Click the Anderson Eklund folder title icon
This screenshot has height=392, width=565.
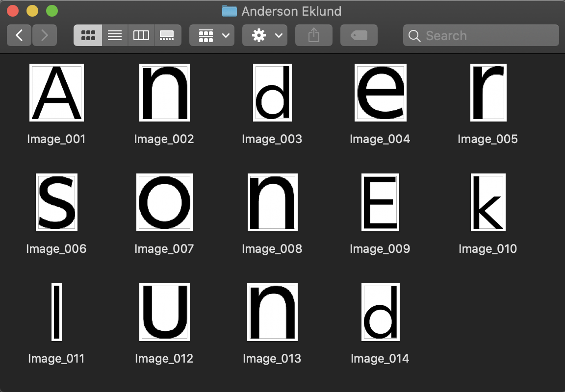click(229, 11)
